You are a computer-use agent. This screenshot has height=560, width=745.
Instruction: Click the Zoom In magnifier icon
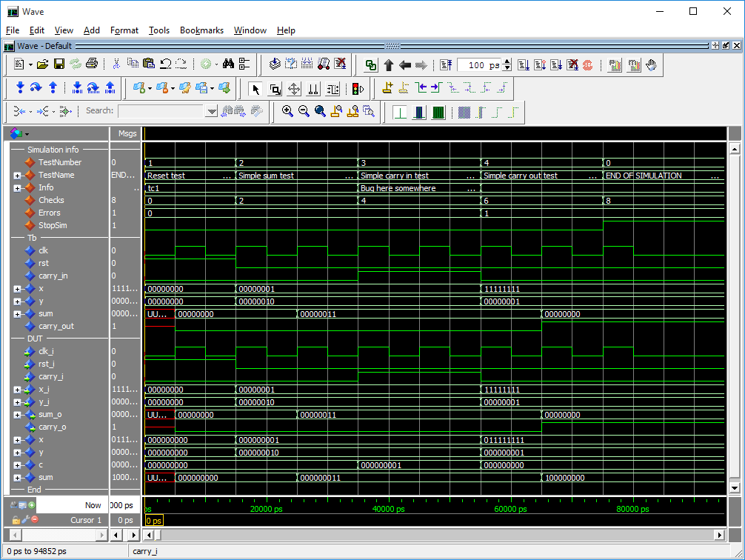pos(287,111)
